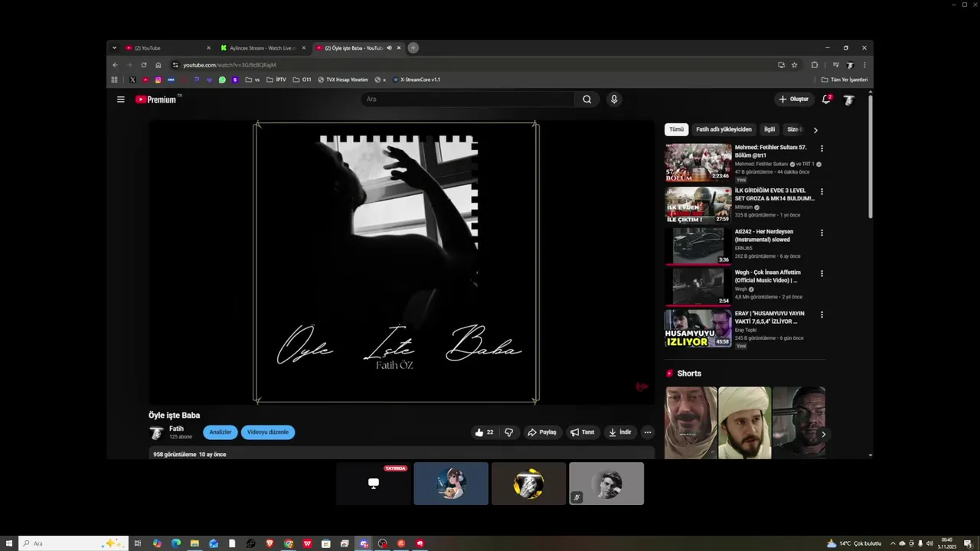Open options for ERAY HUSAMYUYU video

[x=822, y=315]
